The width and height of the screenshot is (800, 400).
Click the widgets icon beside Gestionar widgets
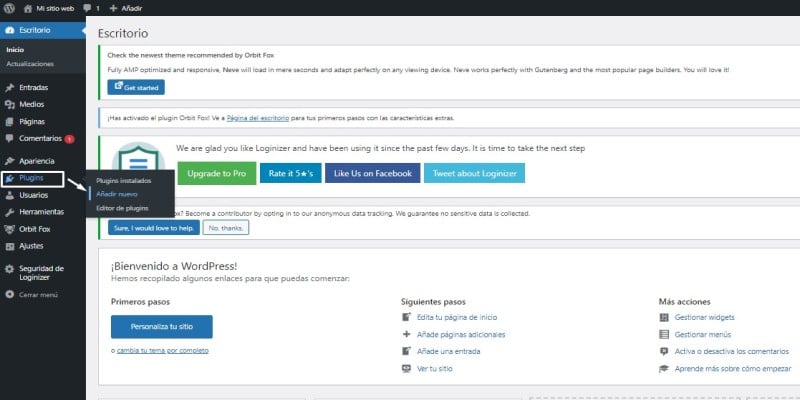click(664, 317)
